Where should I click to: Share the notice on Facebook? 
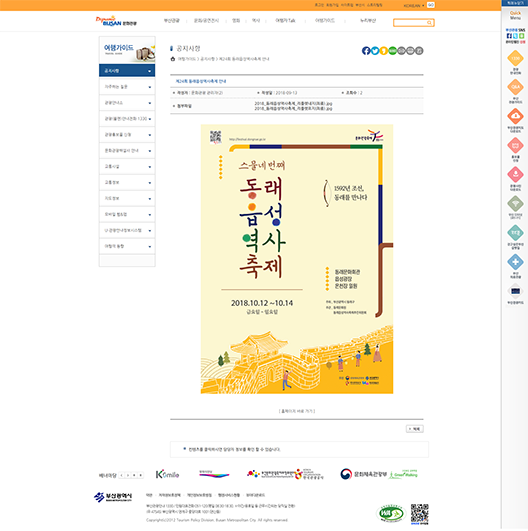[366, 51]
